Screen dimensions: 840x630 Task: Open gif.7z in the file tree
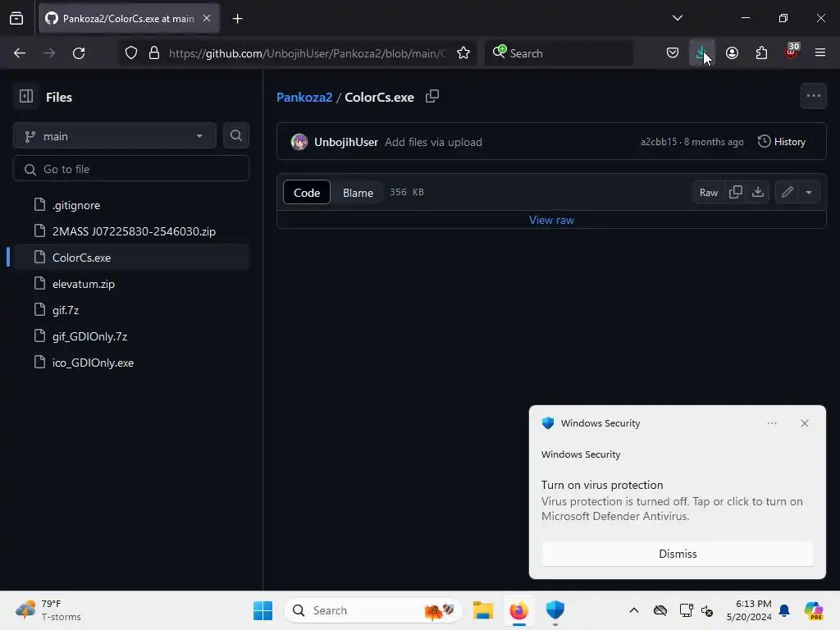(x=66, y=310)
